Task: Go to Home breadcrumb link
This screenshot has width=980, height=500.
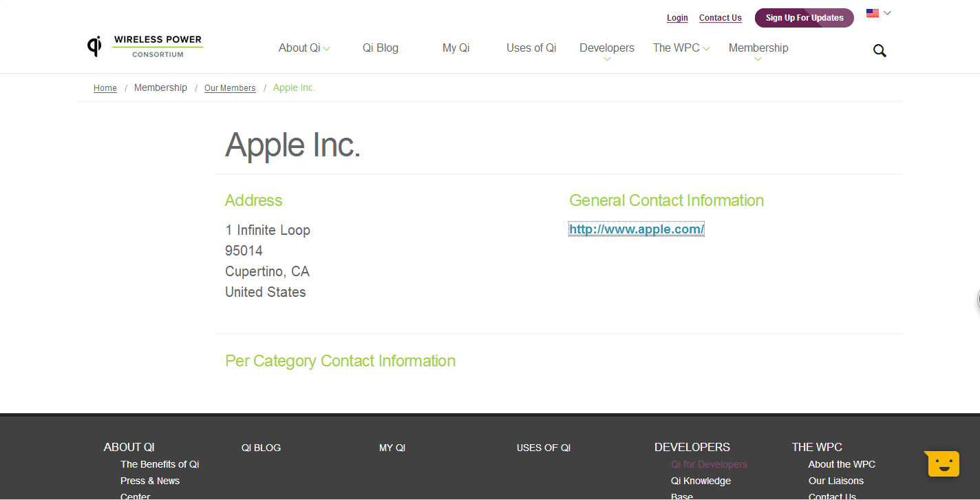Action: 105,88
